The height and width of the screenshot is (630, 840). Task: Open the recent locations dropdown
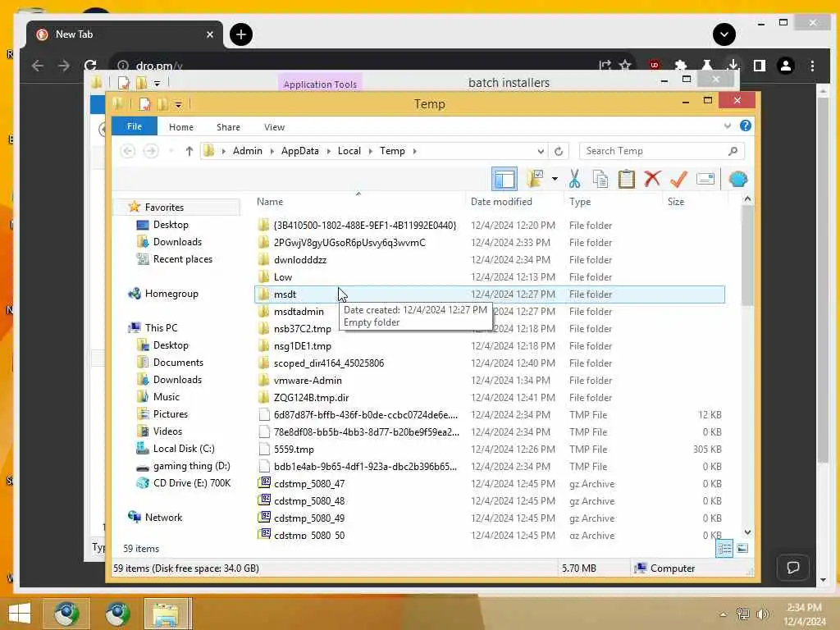(171, 151)
